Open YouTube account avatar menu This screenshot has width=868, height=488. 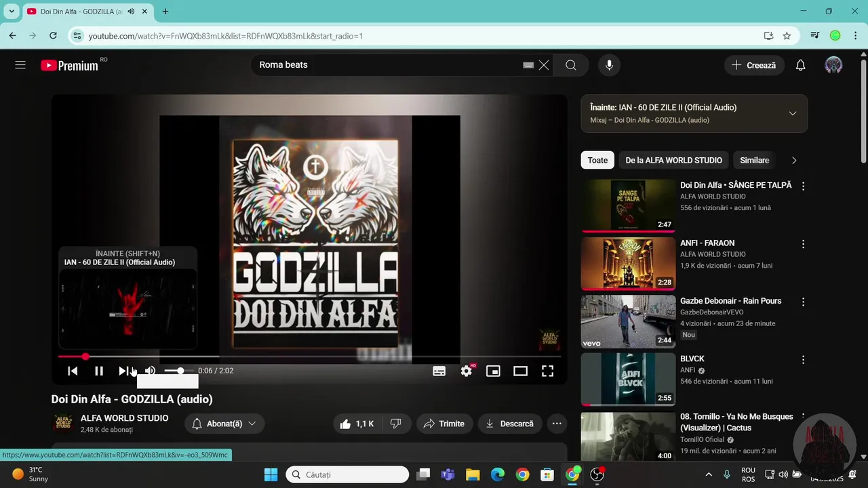tap(833, 65)
